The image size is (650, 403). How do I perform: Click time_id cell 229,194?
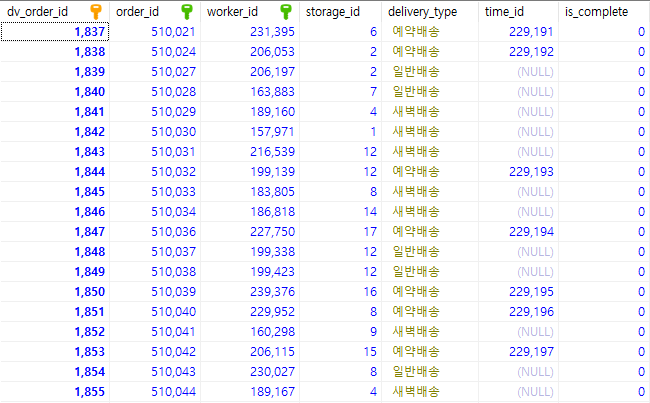click(519, 232)
